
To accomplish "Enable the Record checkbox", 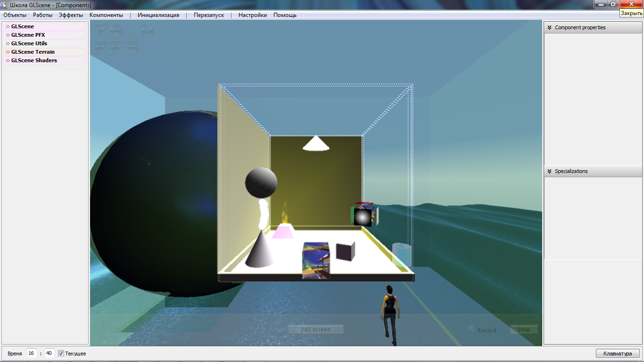I will pyautogui.click(x=471, y=328).
